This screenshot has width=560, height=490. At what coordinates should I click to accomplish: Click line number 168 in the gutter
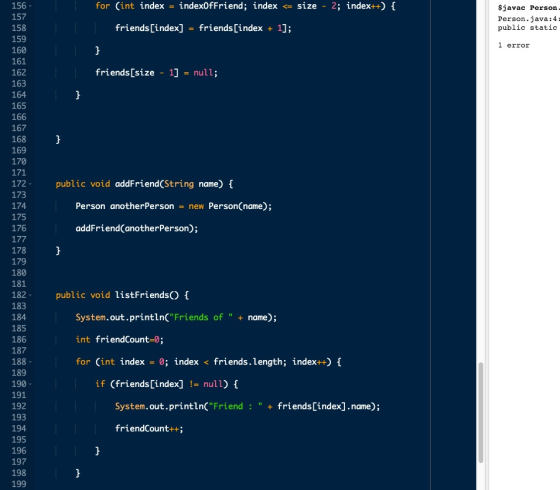(x=19, y=139)
